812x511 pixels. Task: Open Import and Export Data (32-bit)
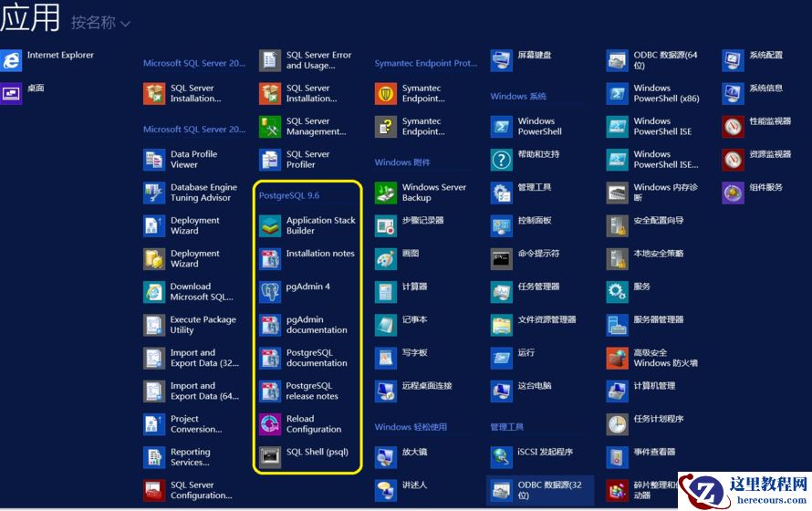click(x=192, y=359)
